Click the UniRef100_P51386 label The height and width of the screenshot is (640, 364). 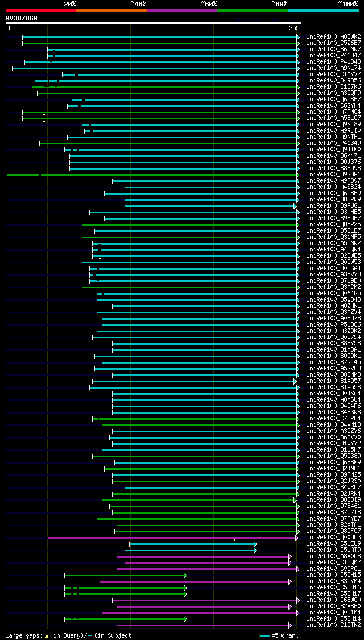click(333, 325)
